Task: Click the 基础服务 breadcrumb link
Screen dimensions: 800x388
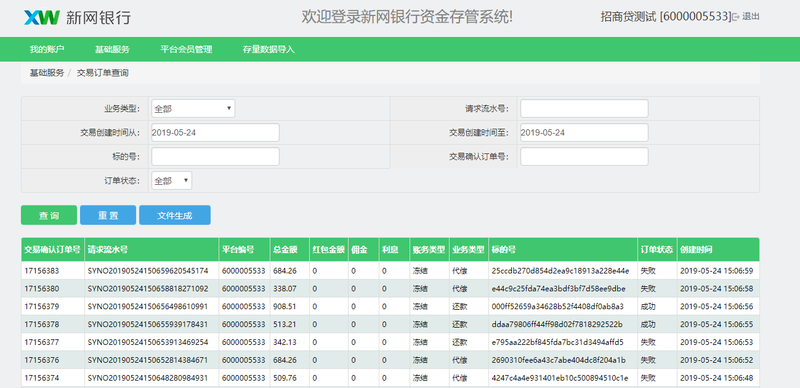Action: (47, 73)
